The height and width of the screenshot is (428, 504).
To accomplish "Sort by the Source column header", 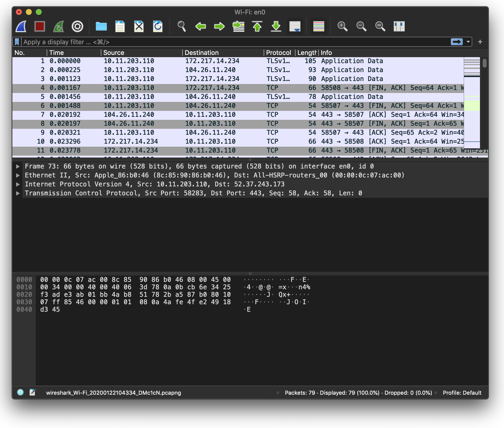I will click(x=142, y=53).
